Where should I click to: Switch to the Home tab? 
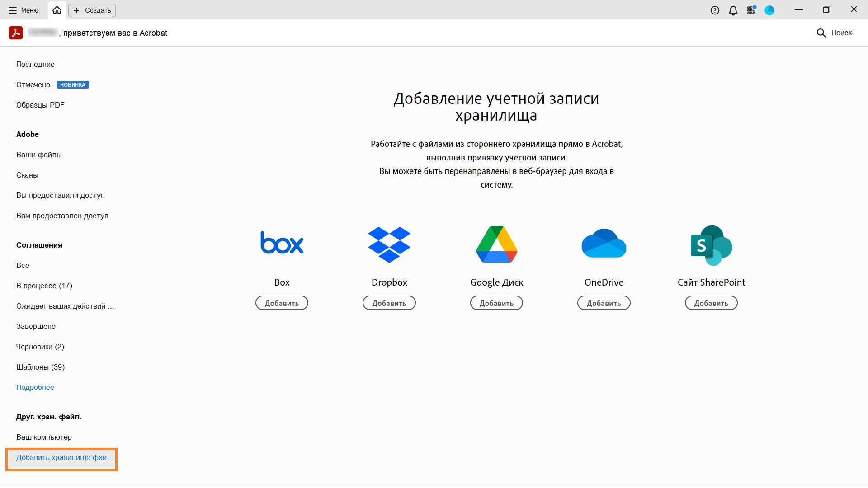(57, 10)
